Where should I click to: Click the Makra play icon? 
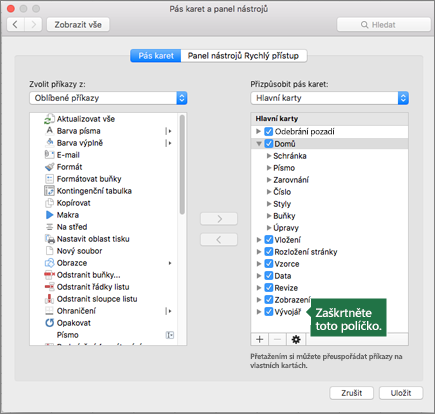click(x=49, y=215)
